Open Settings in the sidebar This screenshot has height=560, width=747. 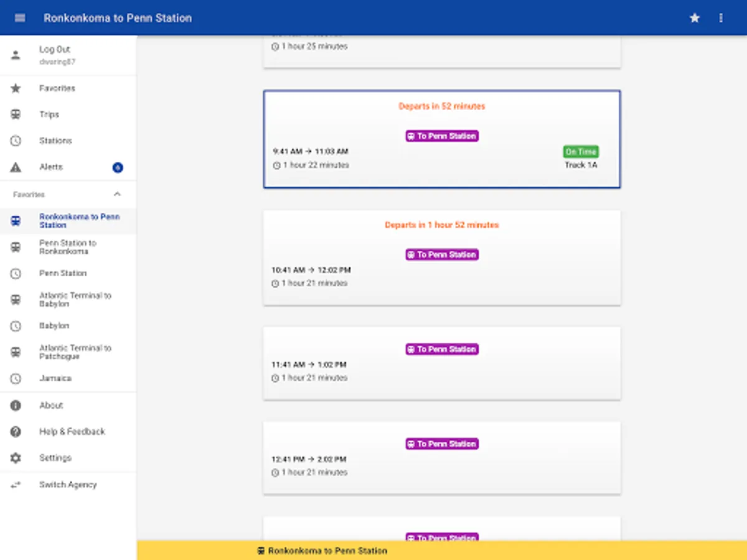(68, 458)
